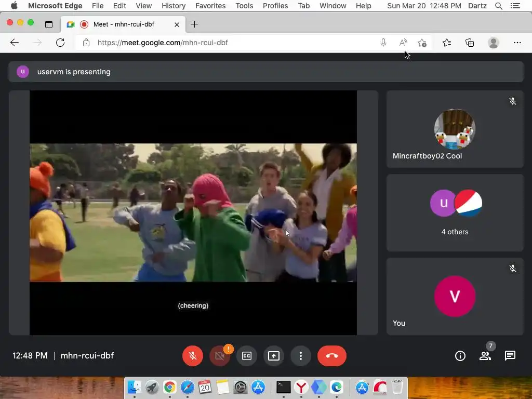
Task: Open Launchpad from the Dock
Action: 152,387
